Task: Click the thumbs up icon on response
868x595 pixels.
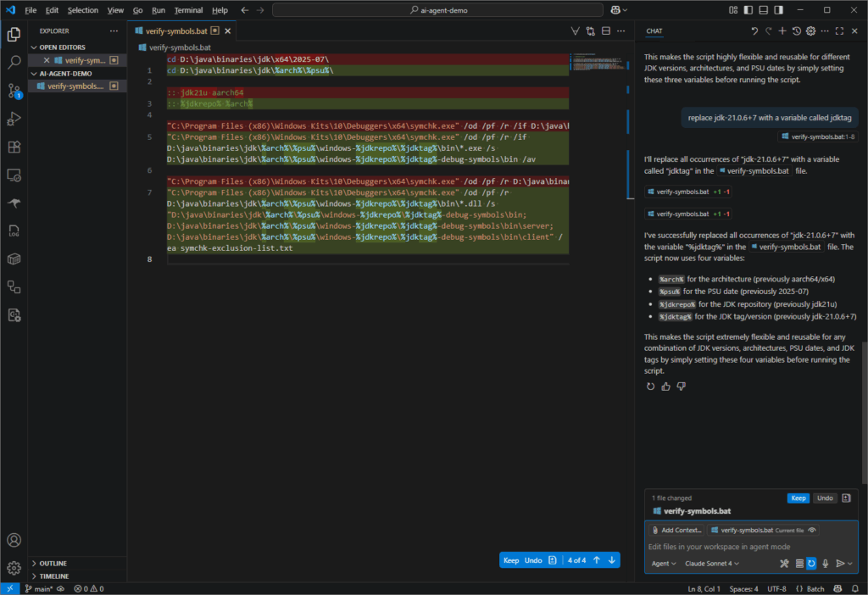Action: coord(665,386)
